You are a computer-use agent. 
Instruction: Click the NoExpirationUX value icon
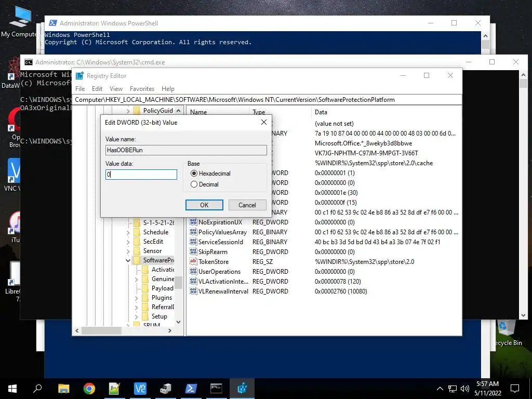click(x=193, y=222)
